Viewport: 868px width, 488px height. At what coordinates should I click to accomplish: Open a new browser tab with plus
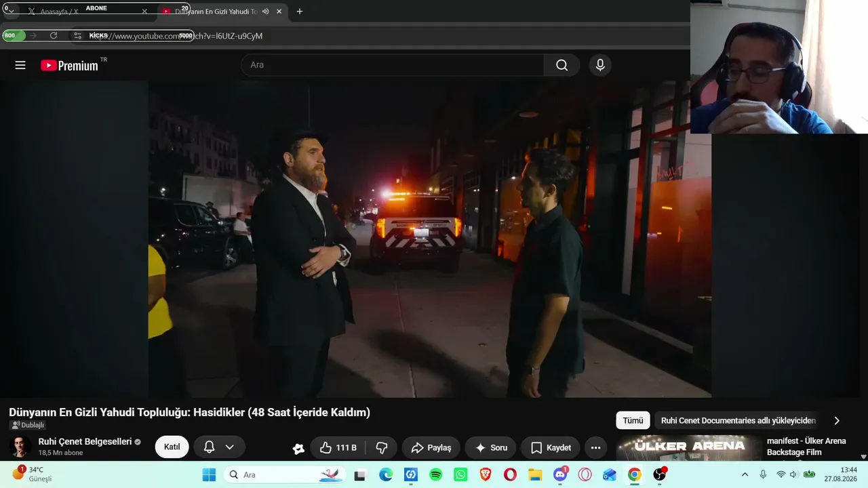pyautogui.click(x=299, y=12)
